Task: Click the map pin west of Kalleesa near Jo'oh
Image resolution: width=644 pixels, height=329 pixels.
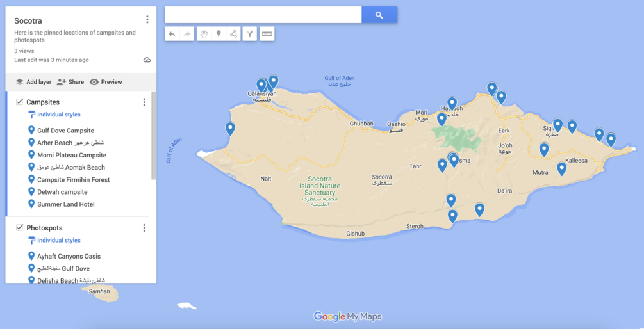Action: tap(544, 150)
